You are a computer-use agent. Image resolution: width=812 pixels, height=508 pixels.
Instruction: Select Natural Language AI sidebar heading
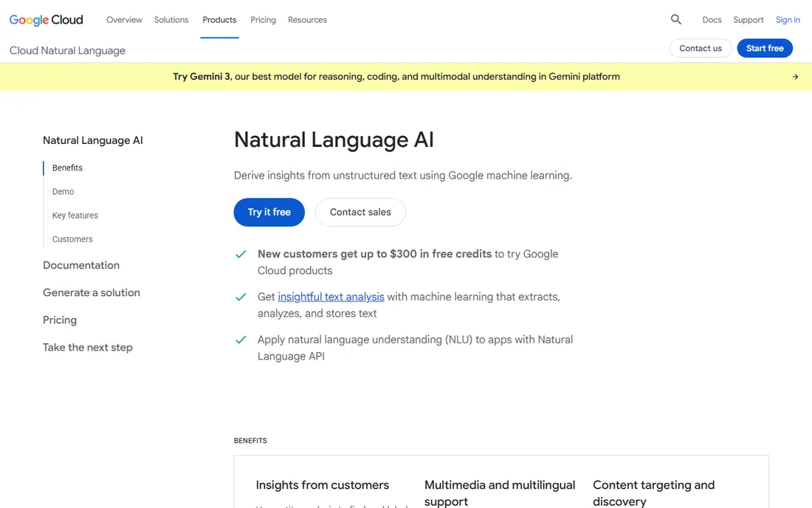pos(93,140)
